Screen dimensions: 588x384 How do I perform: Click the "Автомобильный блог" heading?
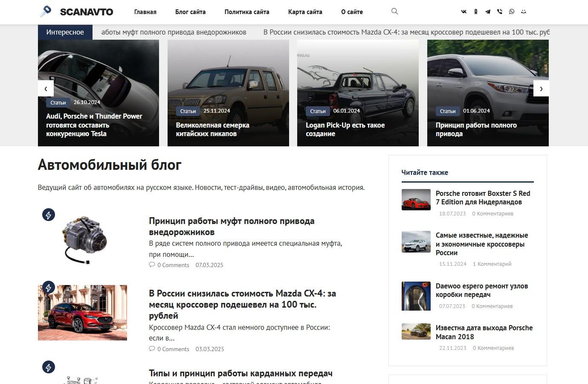click(110, 165)
